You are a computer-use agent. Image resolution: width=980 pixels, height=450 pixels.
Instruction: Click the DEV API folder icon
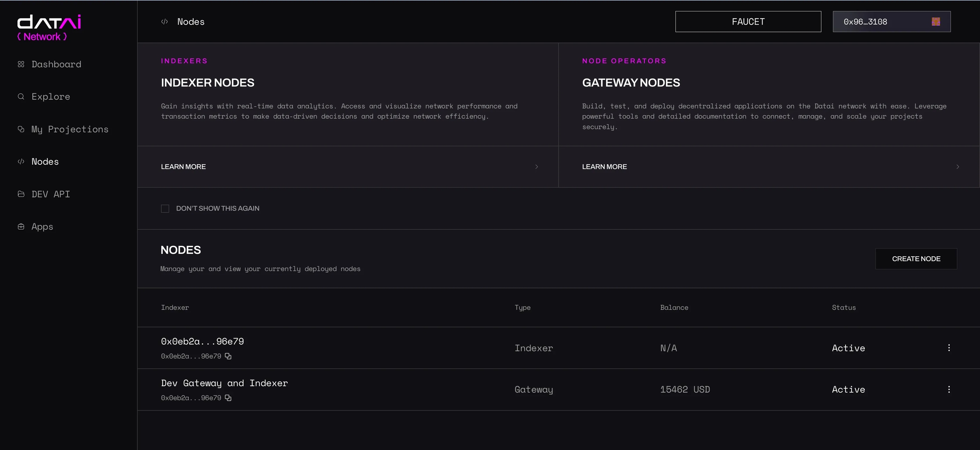[x=21, y=194]
